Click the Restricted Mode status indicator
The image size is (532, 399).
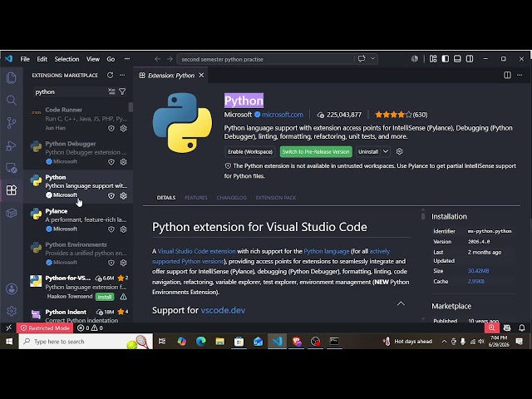pos(45,328)
